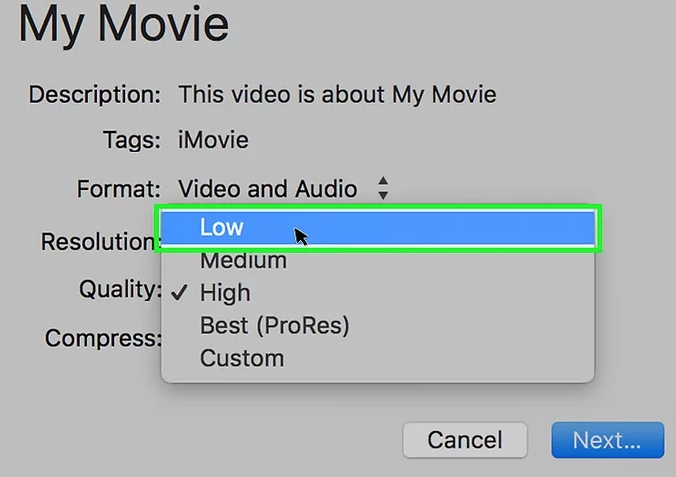Click the iMovie tag value
The height and width of the screenshot is (477, 676).
click(x=213, y=141)
